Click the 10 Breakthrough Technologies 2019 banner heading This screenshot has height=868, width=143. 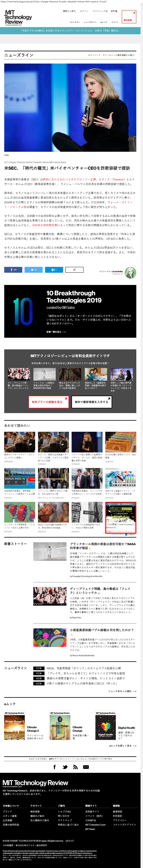[74, 296]
